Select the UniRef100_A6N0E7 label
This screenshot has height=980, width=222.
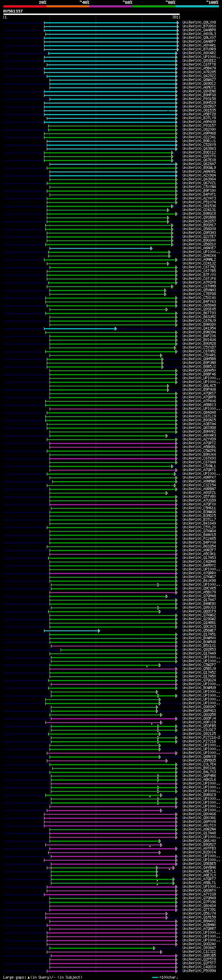(x=199, y=248)
